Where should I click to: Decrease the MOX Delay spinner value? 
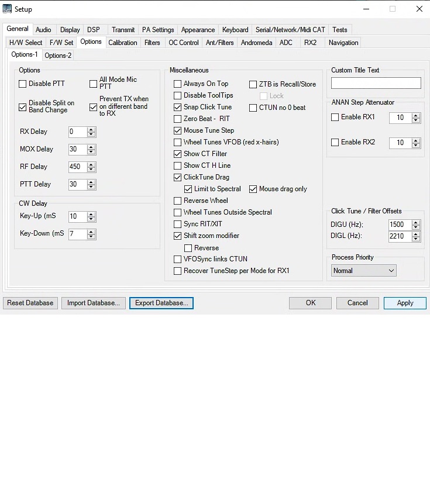coord(91,152)
